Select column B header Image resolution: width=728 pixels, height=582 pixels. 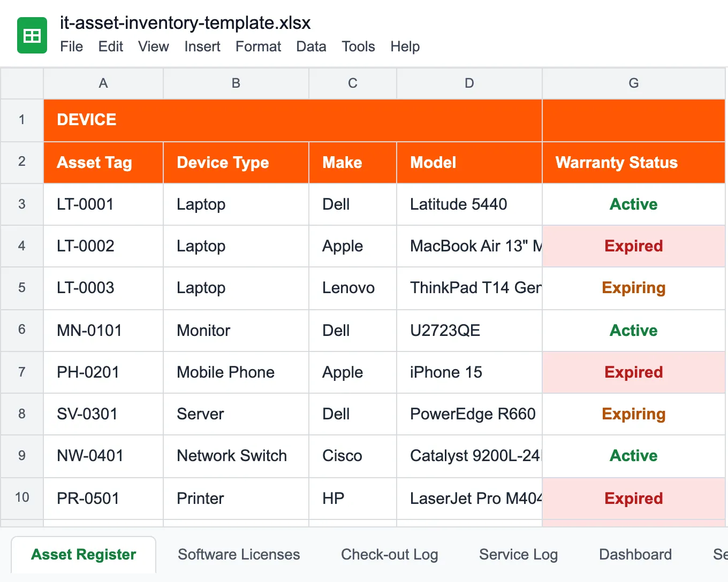click(x=236, y=83)
